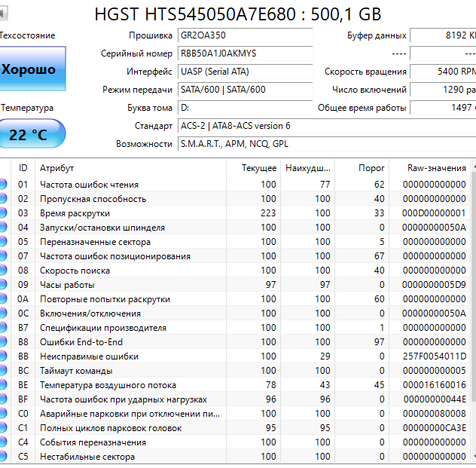Click status icon for Неисправимые ошибки row
Viewport: 476px width, 468px height.
coord(3,356)
